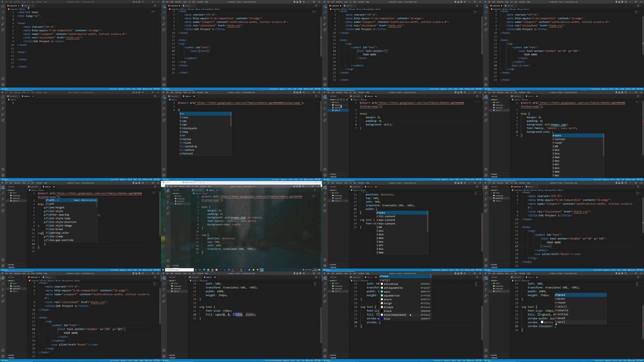Click Split Editor in blockquote suggestions window
The width and height of the screenshot is (644, 362).
[316, 96]
